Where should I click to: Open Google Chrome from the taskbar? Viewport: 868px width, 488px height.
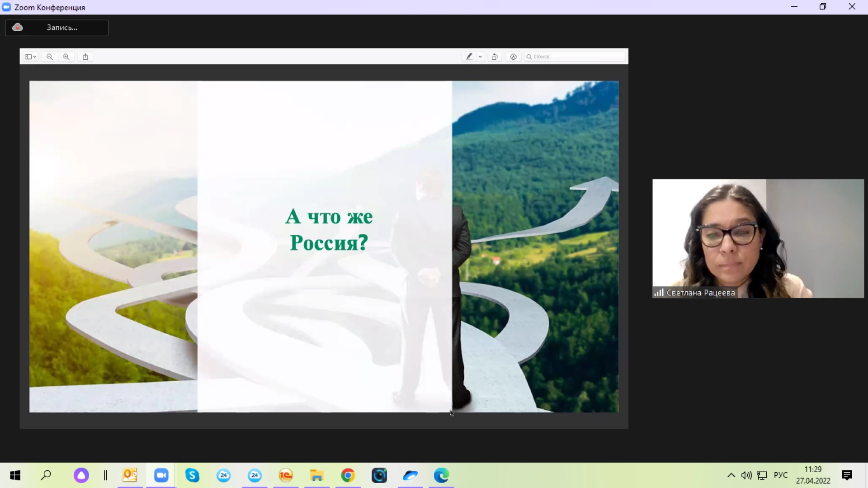coord(348,475)
